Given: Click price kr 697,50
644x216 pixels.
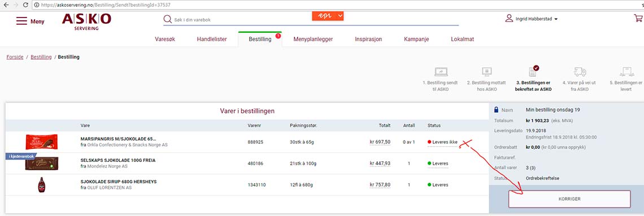Looking at the screenshot, I should (x=380, y=142).
